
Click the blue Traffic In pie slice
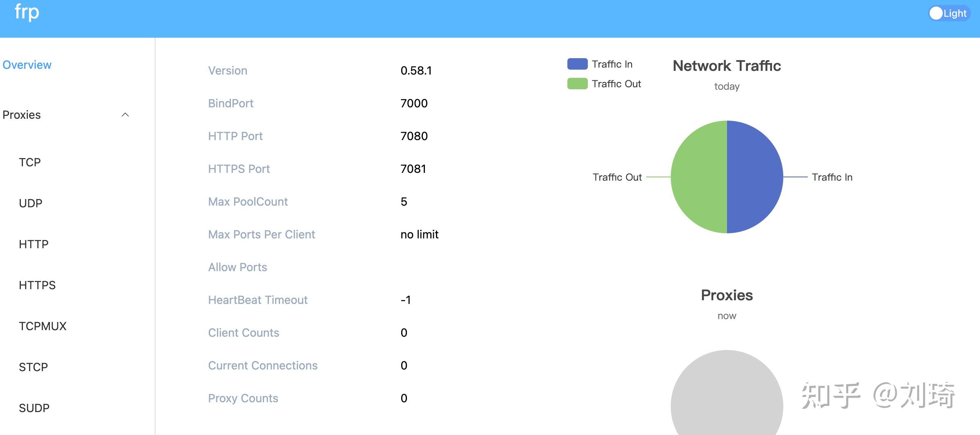[x=755, y=177]
